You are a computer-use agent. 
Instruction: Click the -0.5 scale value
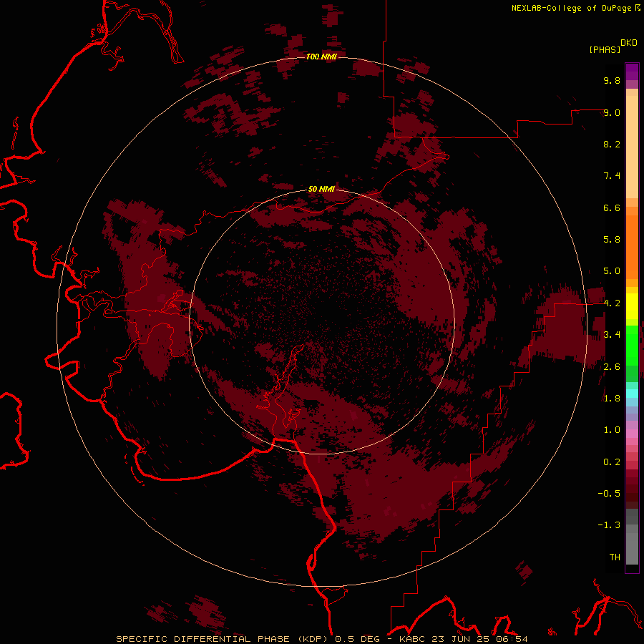coord(609,494)
